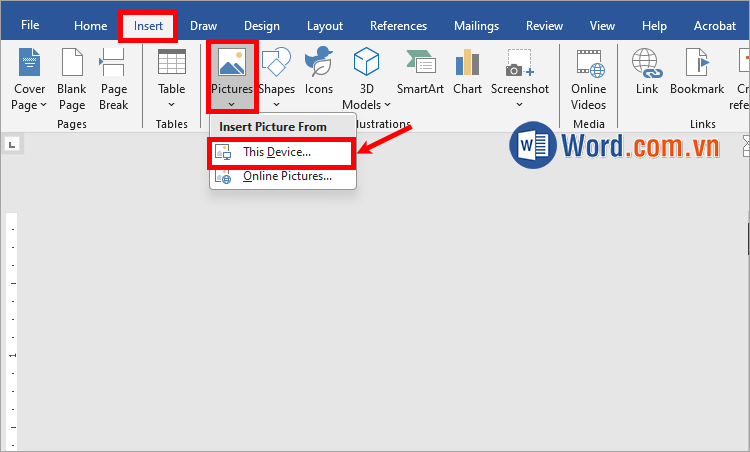This screenshot has height=452, width=750.
Task: Choose This Device from picture menu
Action: (x=278, y=152)
